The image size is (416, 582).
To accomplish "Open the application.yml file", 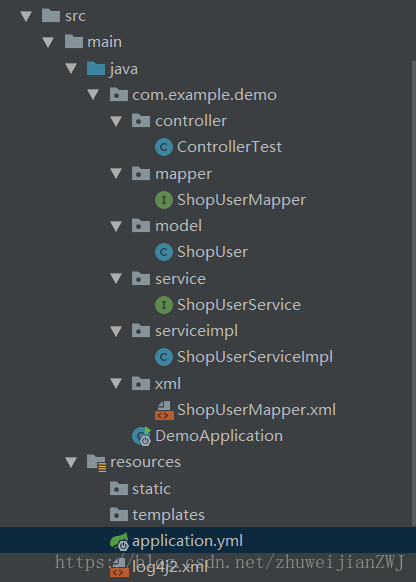I will (188, 541).
